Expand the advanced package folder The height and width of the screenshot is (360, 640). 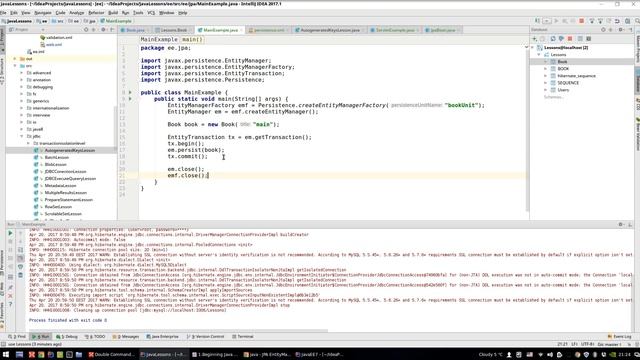tap(22, 73)
